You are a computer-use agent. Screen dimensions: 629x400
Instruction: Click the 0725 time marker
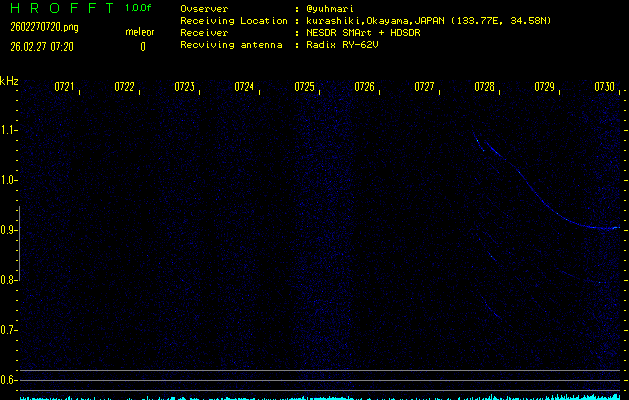[304, 87]
